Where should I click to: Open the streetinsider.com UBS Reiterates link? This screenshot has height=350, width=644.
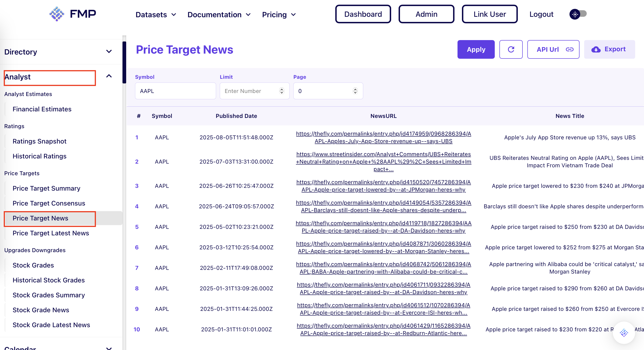pyautogui.click(x=383, y=162)
